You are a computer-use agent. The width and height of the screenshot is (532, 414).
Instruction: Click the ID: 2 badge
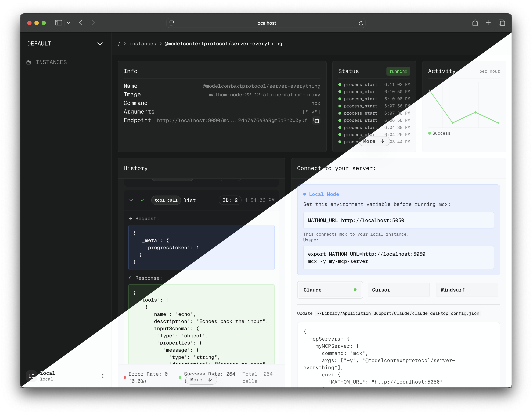point(230,200)
